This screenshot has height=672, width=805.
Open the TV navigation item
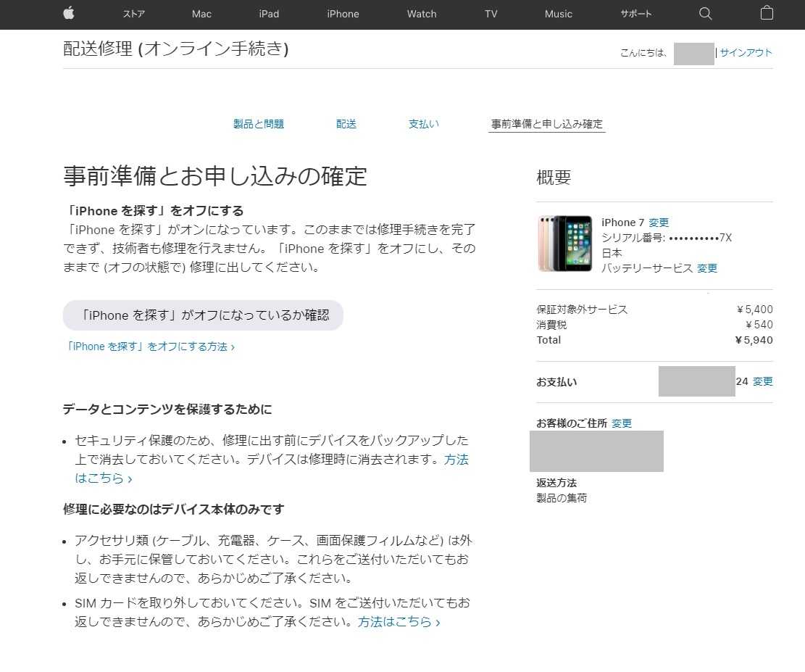click(x=491, y=14)
